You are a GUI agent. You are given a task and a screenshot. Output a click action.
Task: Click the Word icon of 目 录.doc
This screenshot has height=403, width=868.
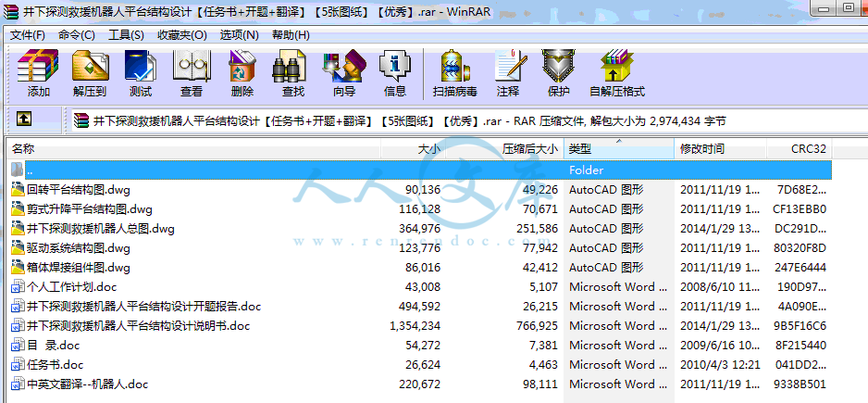tap(18, 346)
